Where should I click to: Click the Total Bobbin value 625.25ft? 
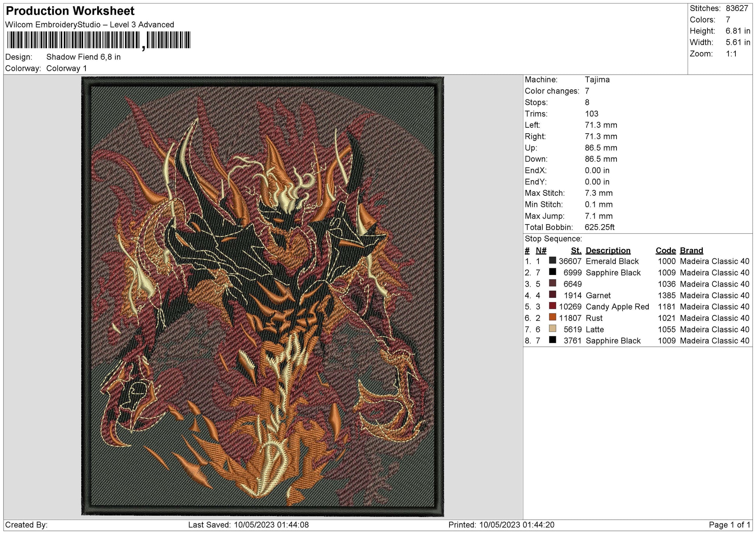pyautogui.click(x=601, y=228)
